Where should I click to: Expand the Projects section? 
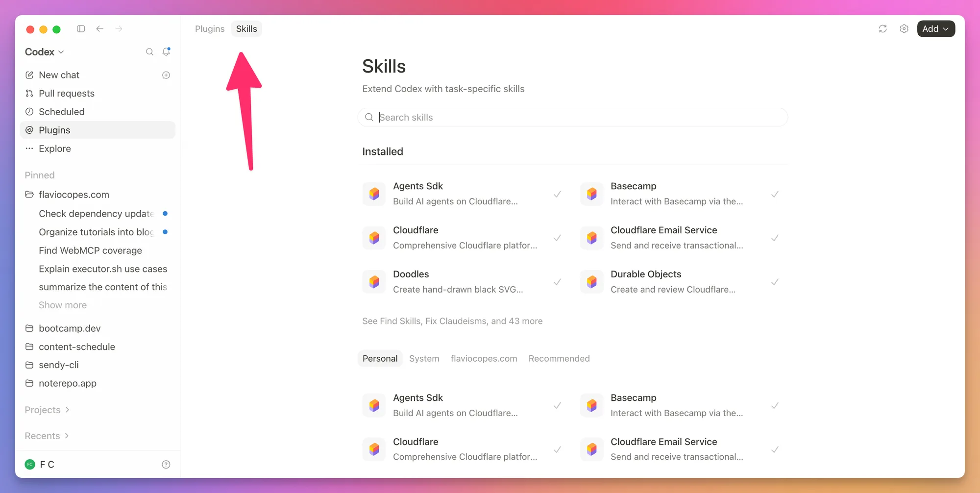47,410
